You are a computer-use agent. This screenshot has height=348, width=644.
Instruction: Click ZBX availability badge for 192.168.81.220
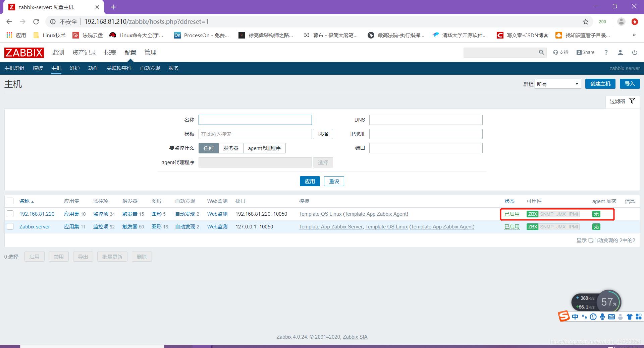pos(532,214)
